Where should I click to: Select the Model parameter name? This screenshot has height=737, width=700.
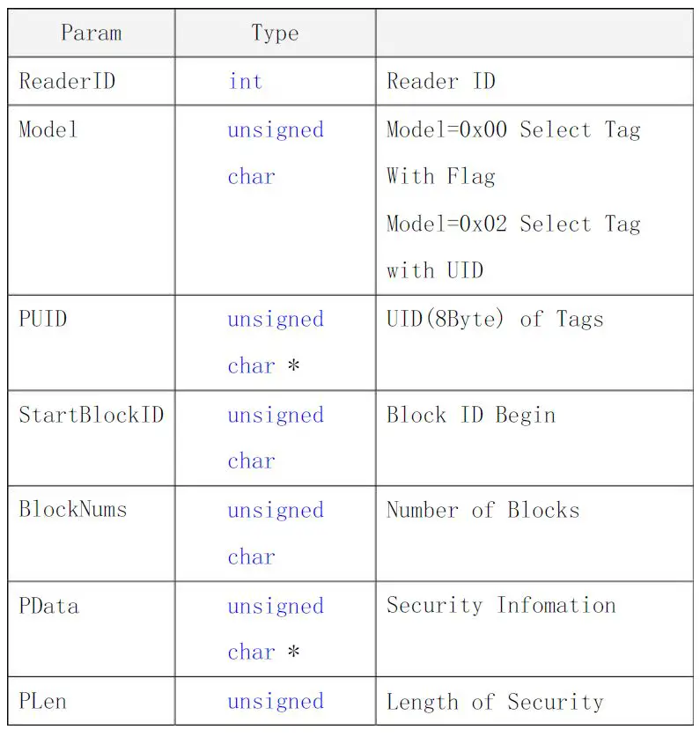click(48, 129)
